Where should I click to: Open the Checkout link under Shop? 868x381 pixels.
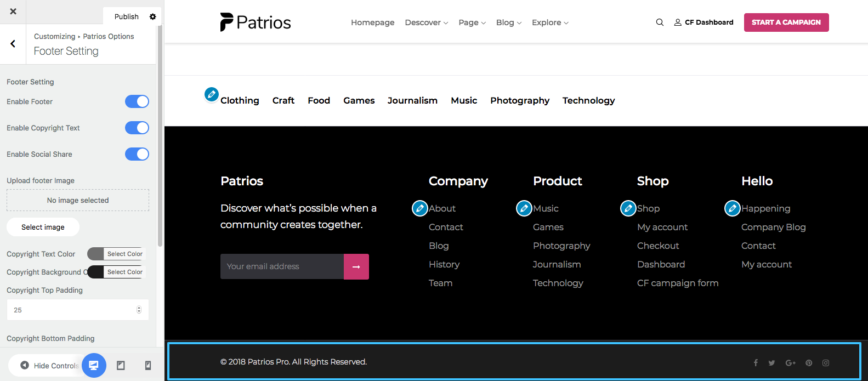click(x=658, y=246)
